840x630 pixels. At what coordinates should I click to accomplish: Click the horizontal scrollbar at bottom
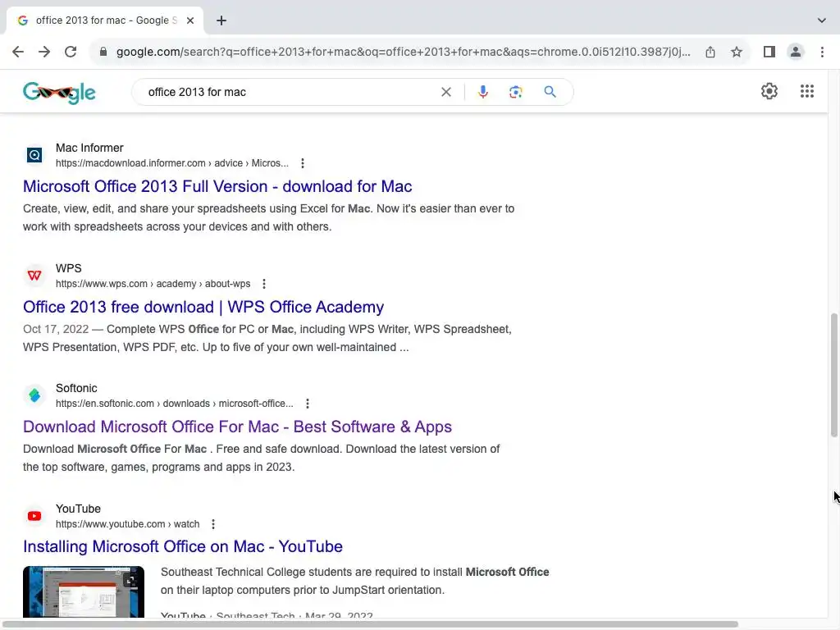click(x=370, y=624)
